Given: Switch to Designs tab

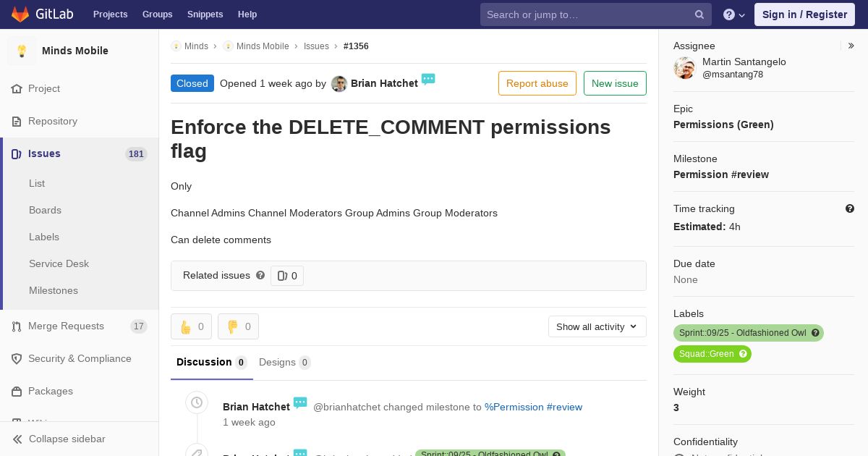Looking at the screenshot, I should [x=285, y=362].
